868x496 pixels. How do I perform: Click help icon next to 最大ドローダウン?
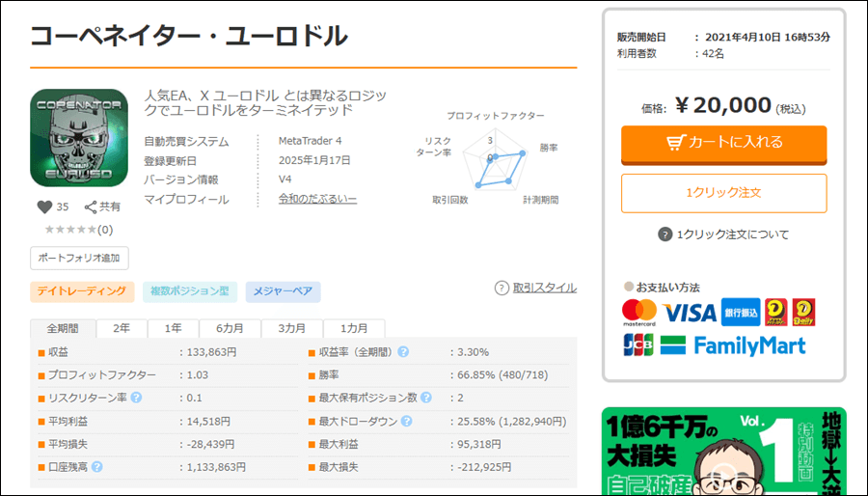click(406, 421)
